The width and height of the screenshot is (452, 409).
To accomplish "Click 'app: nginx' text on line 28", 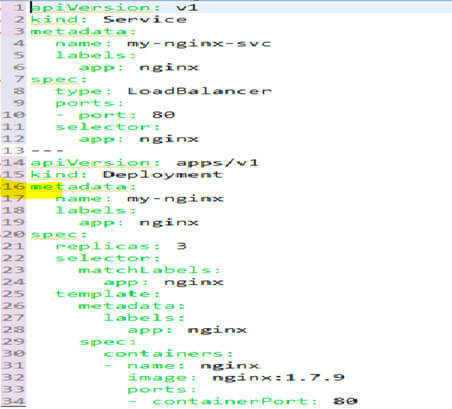I will point(187,330).
